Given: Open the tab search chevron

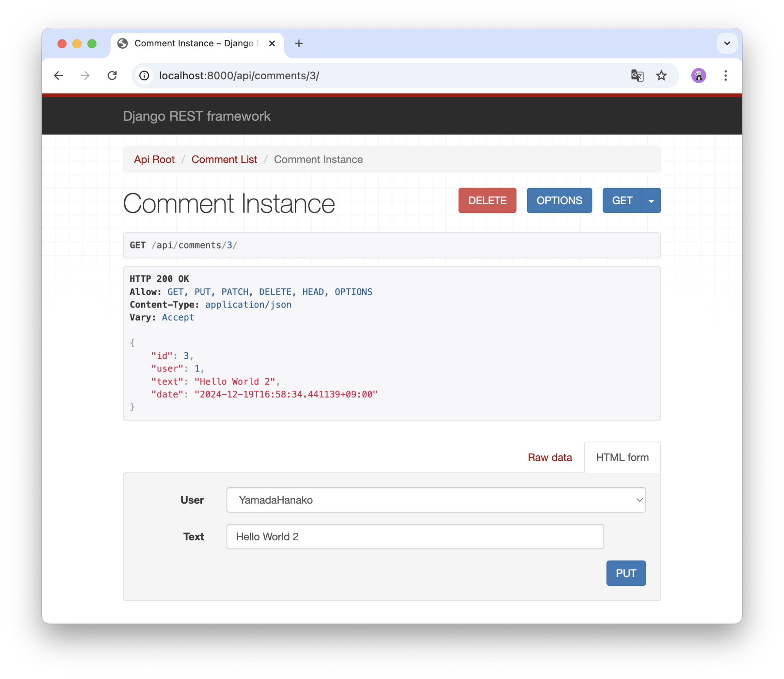Looking at the screenshot, I should pyautogui.click(x=726, y=43).
